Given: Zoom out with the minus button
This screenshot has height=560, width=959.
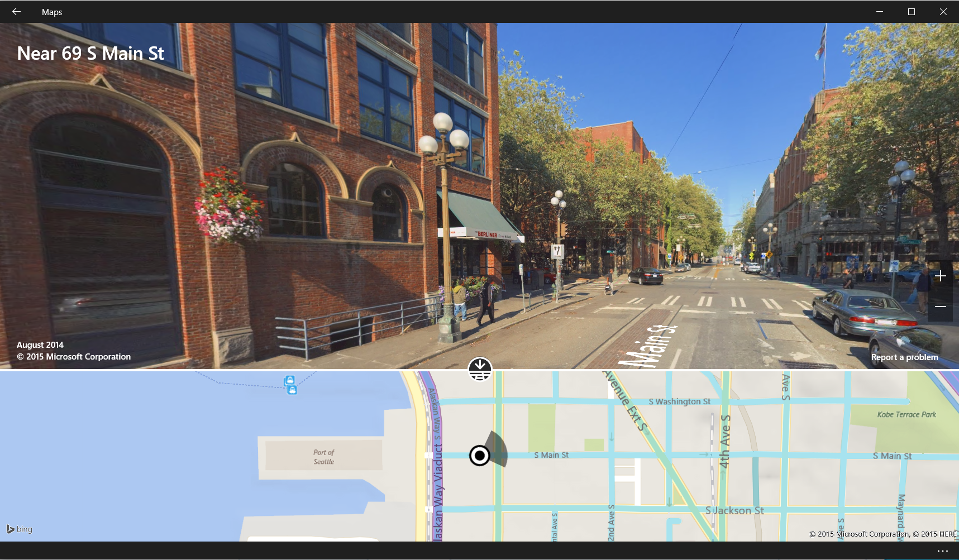Looking at the screenshot, I should [941, 307].
